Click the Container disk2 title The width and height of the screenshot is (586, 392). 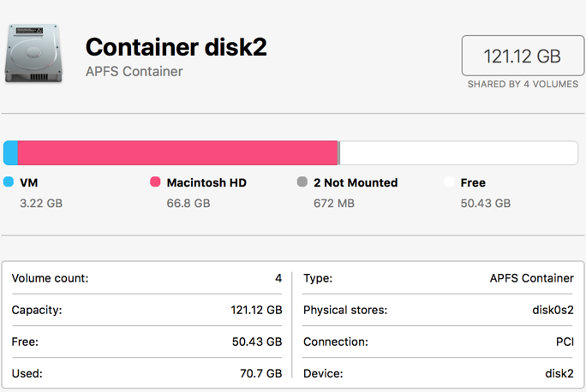(176, 47)
